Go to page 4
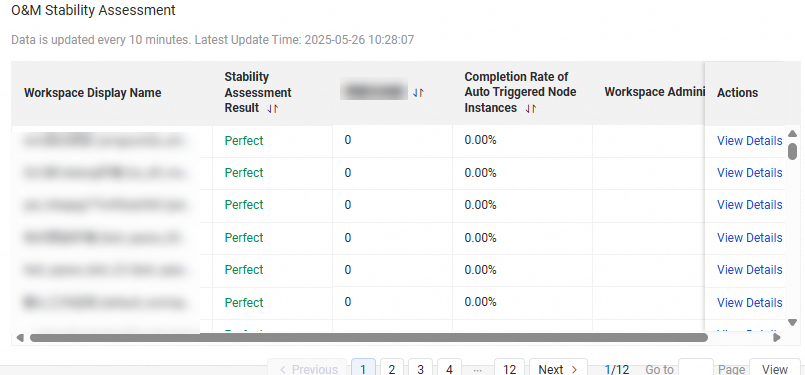This screenshot has width=805, height=375. pyautogui.click(x=449, y=368)
